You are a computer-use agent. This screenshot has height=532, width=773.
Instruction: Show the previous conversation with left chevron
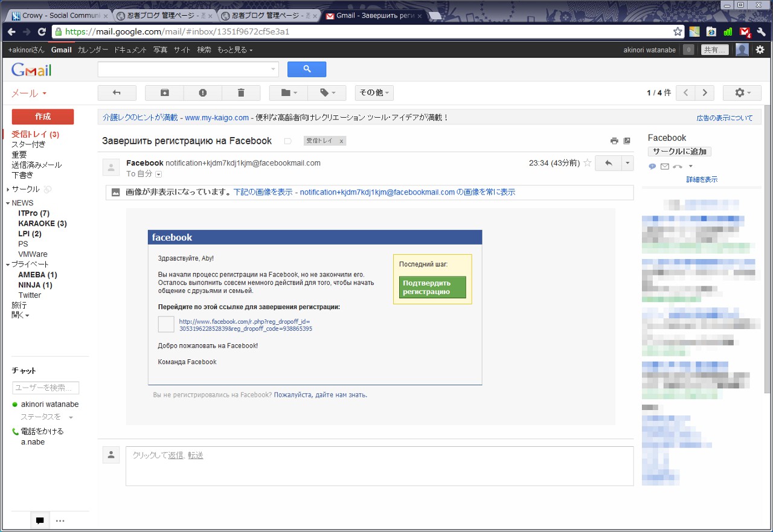685,93
